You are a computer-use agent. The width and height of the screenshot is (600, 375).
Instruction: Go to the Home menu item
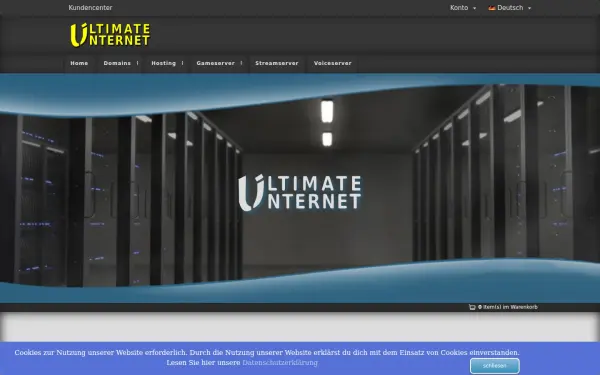click(79, 64)
